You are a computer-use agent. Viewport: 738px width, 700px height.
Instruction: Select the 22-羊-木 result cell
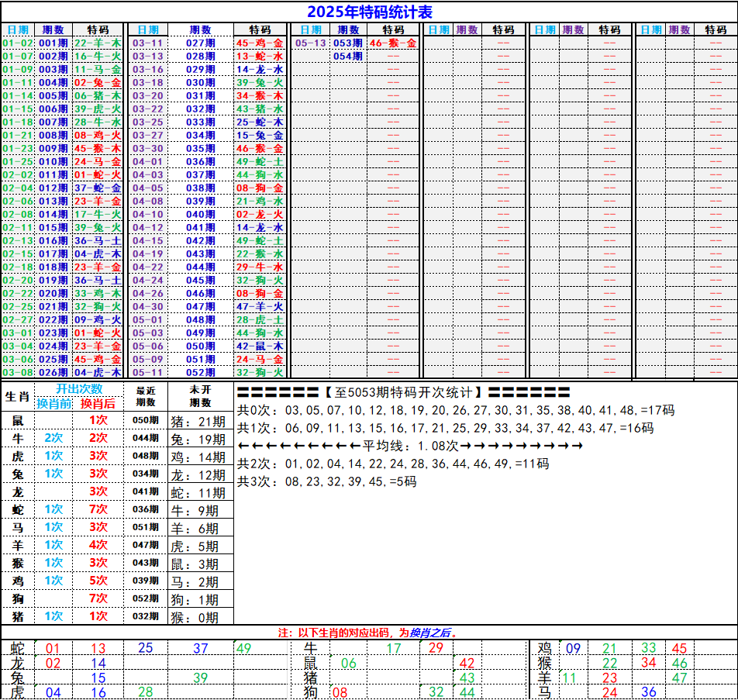98,43
